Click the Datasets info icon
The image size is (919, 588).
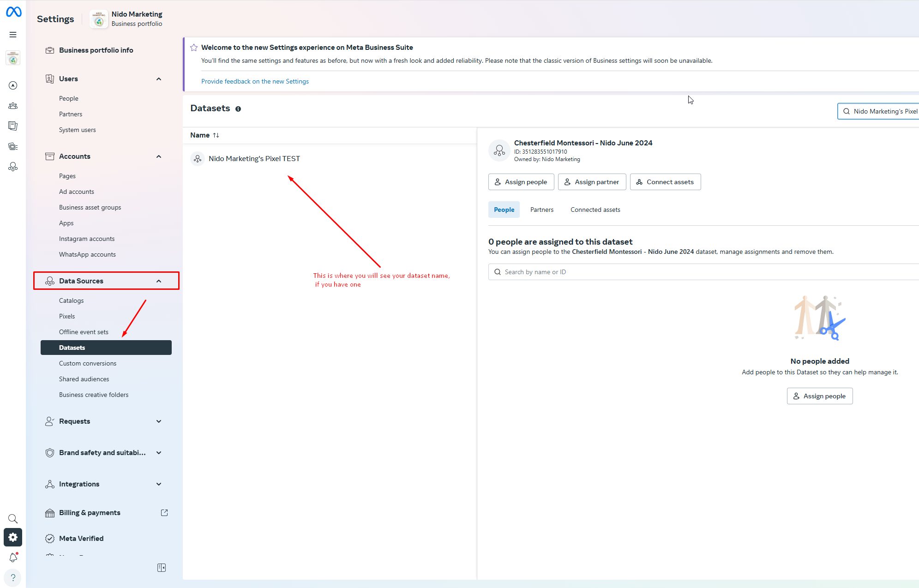point(238,109)
